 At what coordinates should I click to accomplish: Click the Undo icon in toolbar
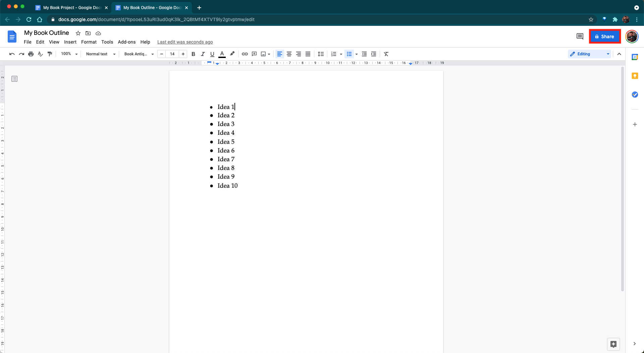pos(12,54)
